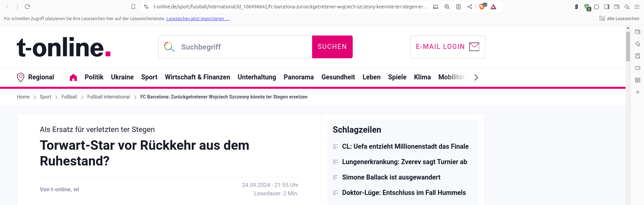Open Brave Talk video camera sidebar icon
This screenshot has height=205, width=644.
[638, 68]
